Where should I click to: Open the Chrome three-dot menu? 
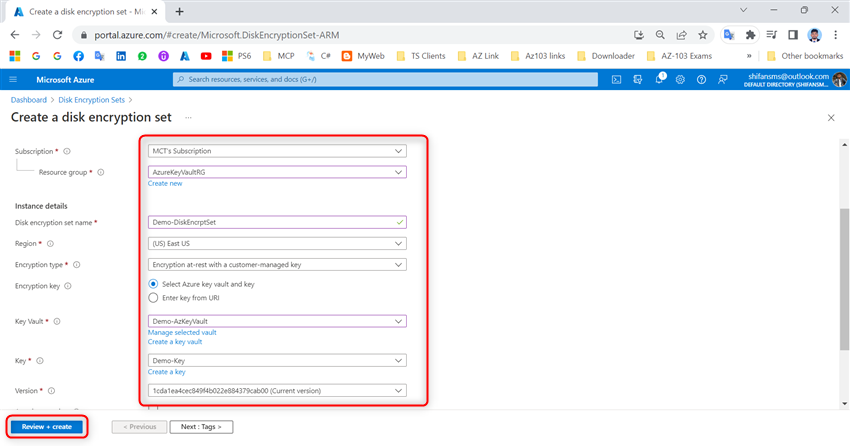click(x=835, y=35)
